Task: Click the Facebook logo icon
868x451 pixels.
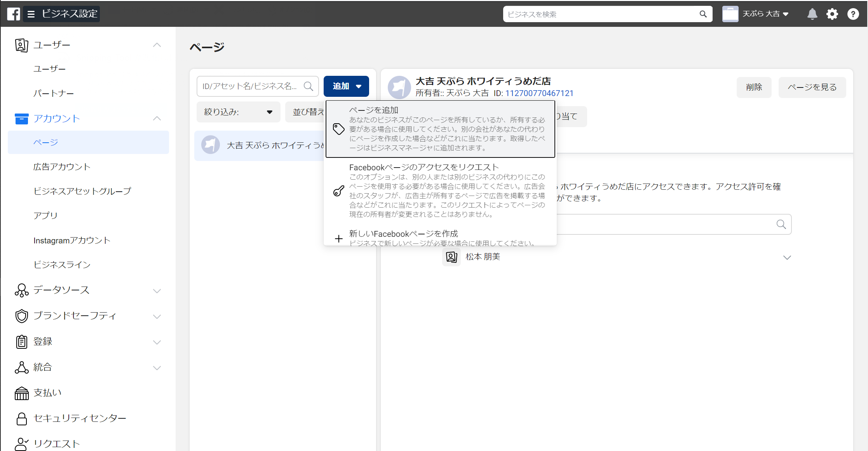Action: (x=14, y=14)
